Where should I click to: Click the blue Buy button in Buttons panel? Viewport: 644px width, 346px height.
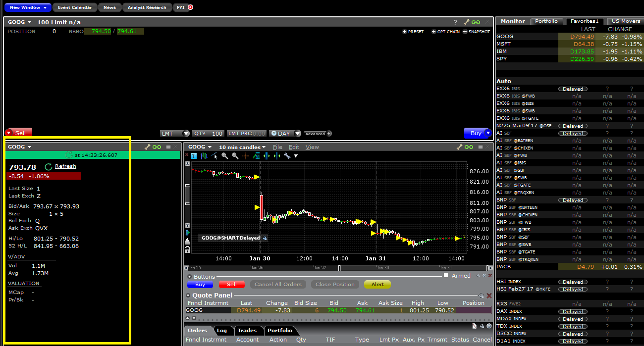[200, 285]
